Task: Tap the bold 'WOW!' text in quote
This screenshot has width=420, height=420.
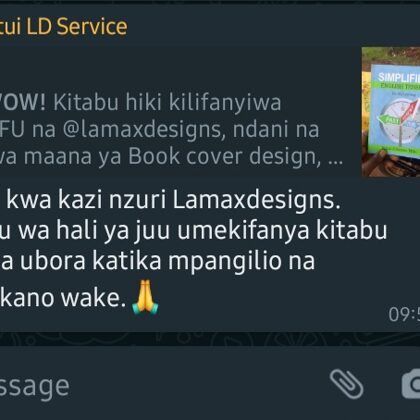Action: click(x=23, y=102)
